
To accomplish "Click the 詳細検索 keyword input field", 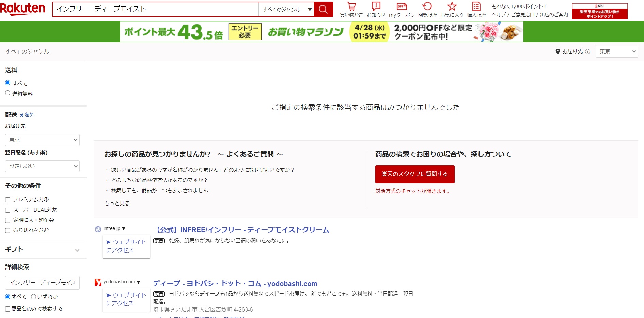I will point(42,283).
